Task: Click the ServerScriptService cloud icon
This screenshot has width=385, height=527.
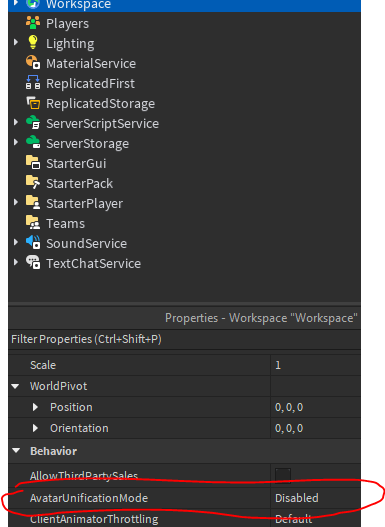Action: click(33, 123)
